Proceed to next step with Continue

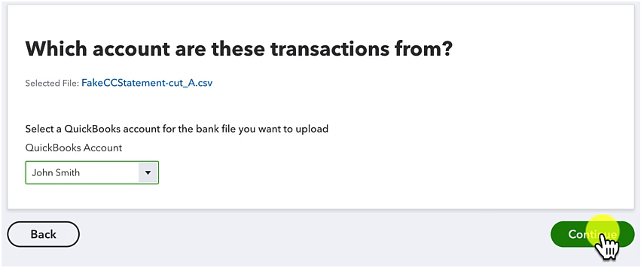[x=592, y=234]
